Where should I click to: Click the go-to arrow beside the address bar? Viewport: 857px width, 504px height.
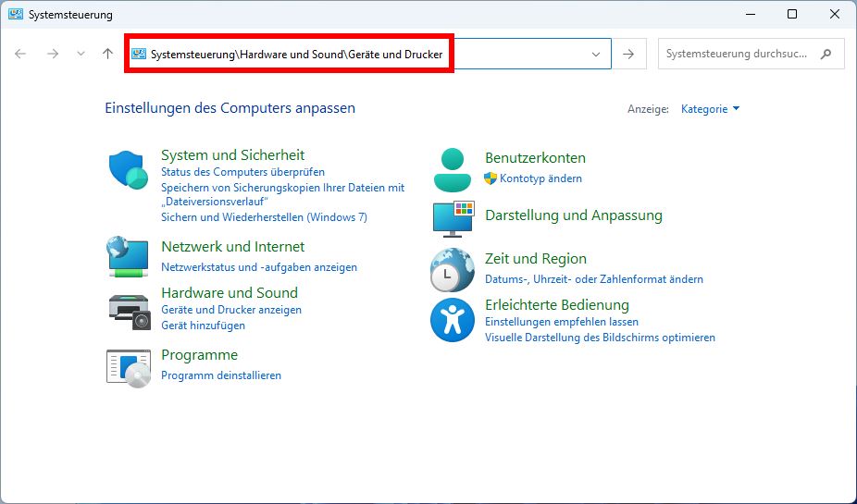628,54
